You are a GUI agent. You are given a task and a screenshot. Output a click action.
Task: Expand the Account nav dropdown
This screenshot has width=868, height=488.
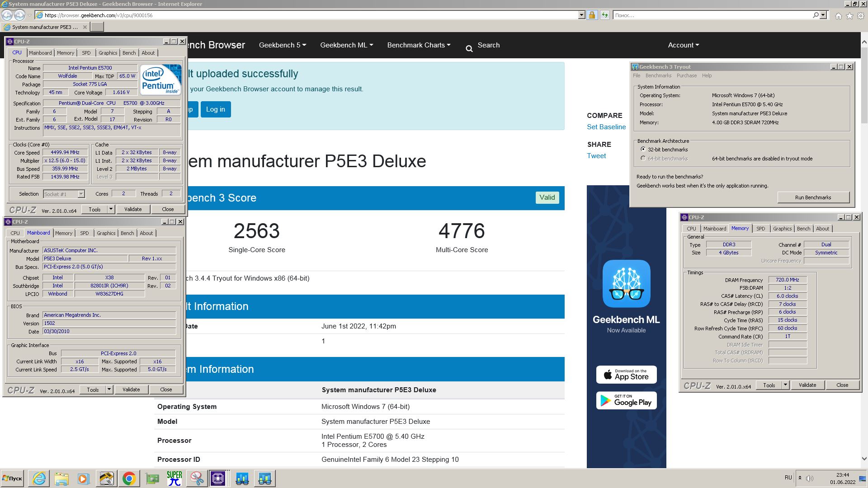click(684, 45)
